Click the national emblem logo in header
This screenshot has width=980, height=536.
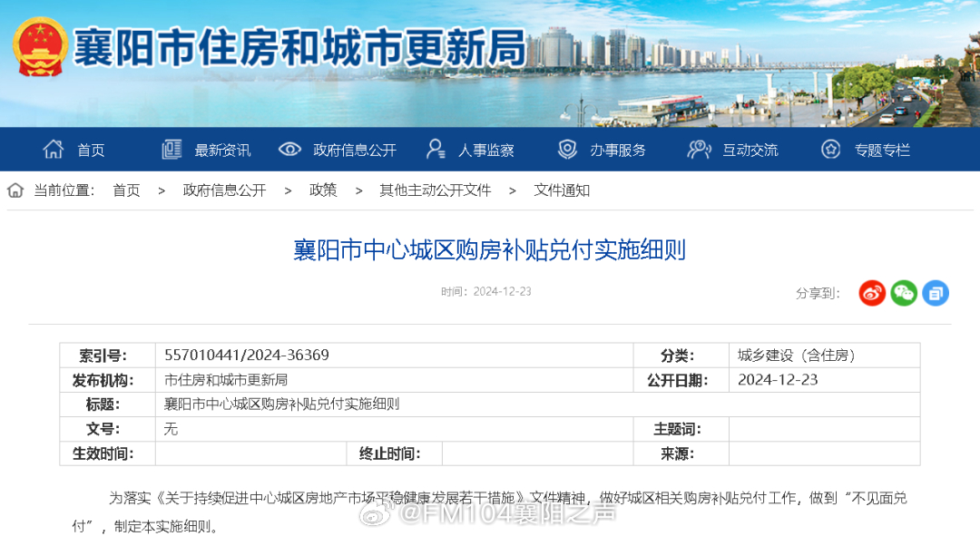[40, 47]
